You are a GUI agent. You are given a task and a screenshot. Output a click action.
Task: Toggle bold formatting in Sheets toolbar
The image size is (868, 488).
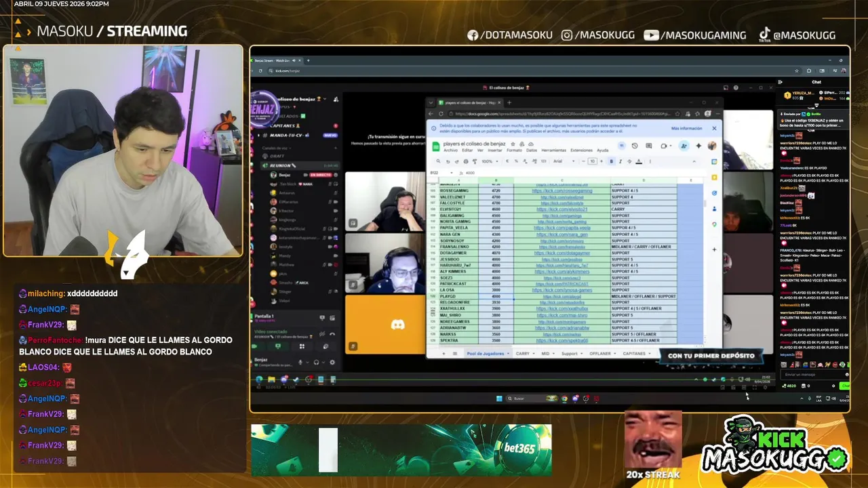pos(612,161)
